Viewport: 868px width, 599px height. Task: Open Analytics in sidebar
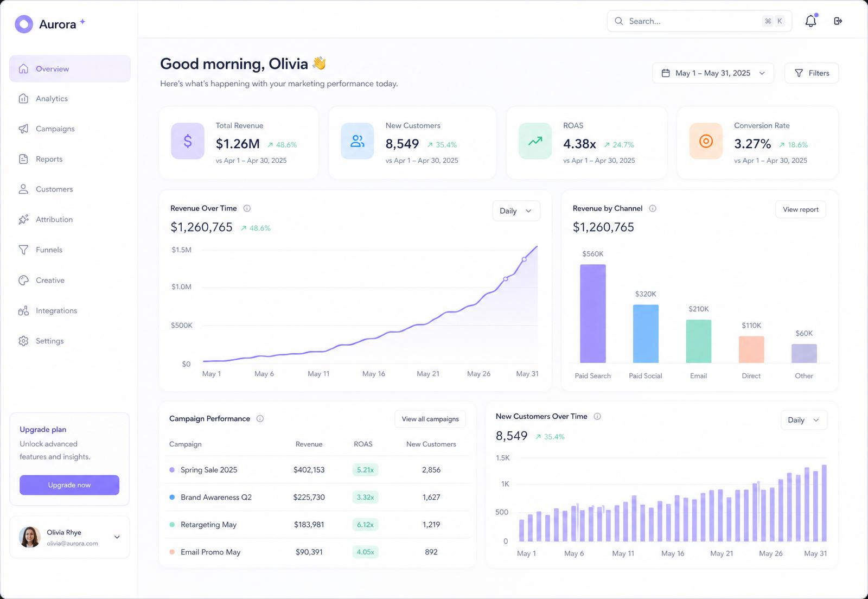pyautogui.click(x=70, y=99)
